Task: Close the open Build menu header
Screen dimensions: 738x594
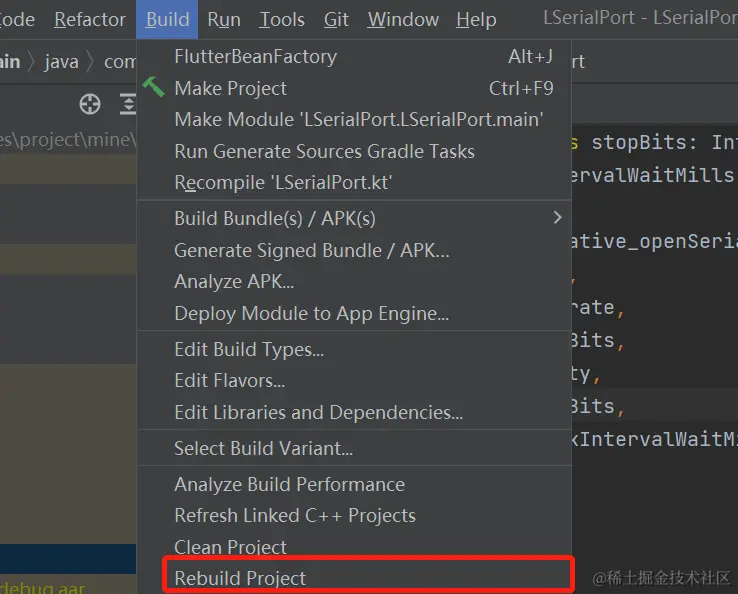Action: (167, 19)
